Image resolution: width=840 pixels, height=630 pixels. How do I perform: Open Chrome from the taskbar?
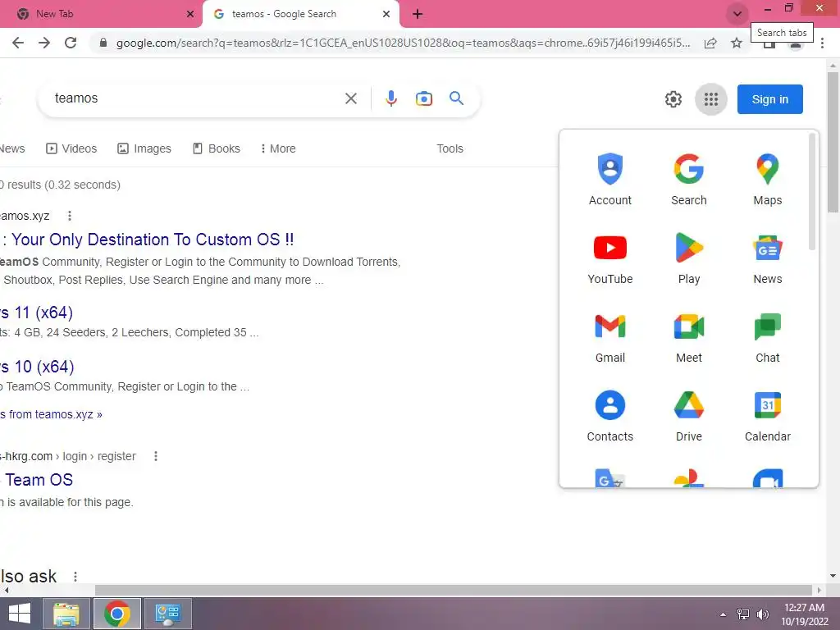pyautogui.click(x=117, y=614)
